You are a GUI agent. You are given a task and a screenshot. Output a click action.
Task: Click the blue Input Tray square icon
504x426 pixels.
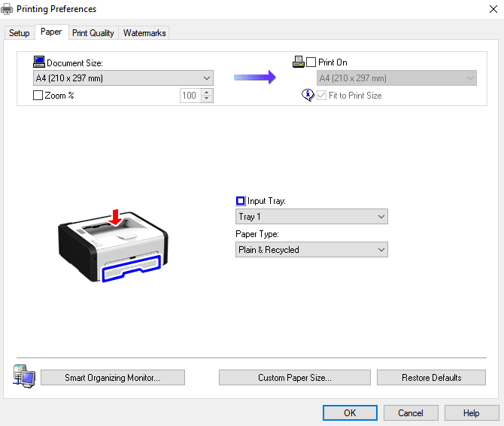click(x=241, y=201)
